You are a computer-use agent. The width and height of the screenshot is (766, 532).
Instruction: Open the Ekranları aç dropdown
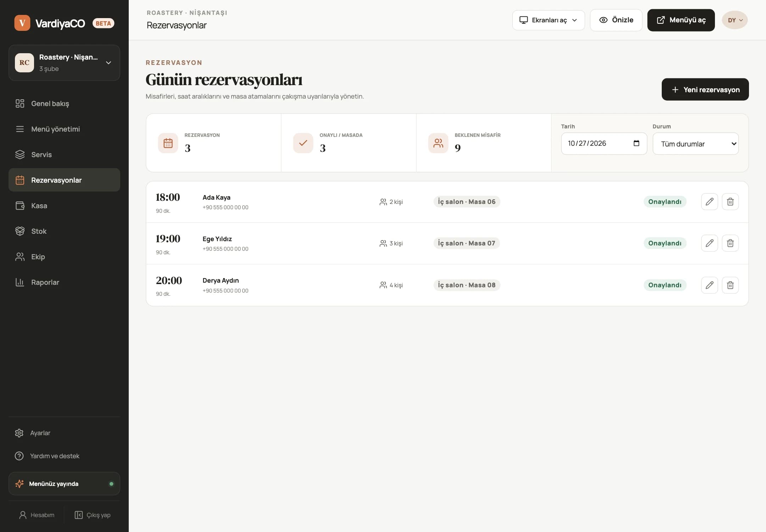pyautogui.click(x=548, y=20)
